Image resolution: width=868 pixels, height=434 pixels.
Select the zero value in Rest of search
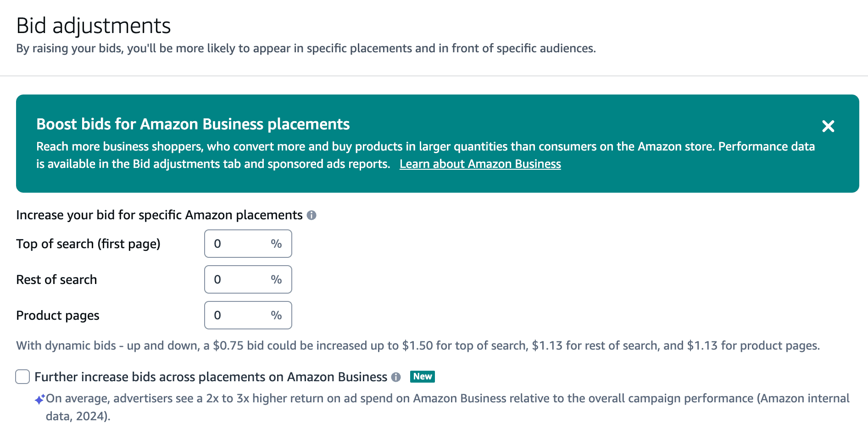[x=218, y=279]
